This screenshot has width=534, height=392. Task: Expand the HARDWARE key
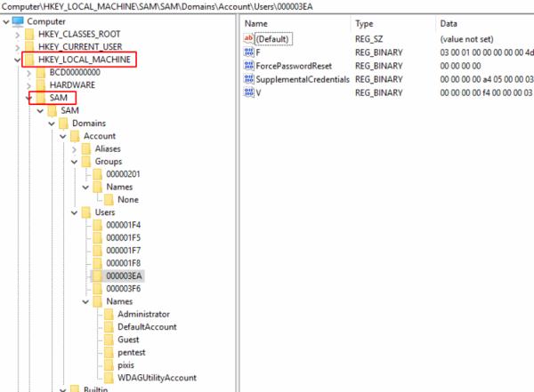pyautogui.click(x=32, y=84)
